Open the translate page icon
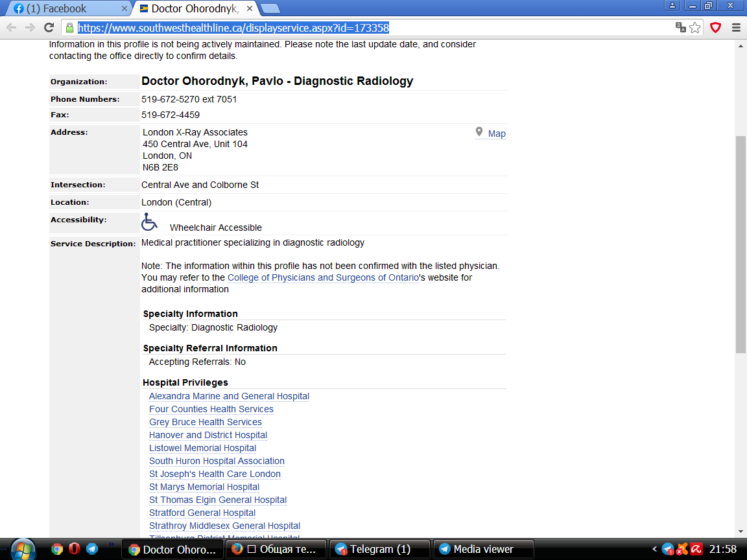Image resolution: width=747 pixels, height=560 pixels. tap(680, 28)
